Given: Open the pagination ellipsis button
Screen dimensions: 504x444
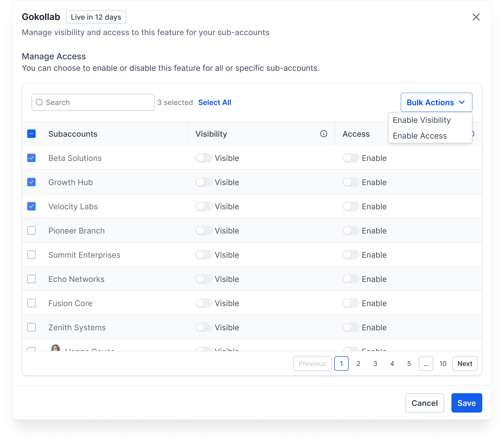Looking at the screenshot, I should (426, 364).
